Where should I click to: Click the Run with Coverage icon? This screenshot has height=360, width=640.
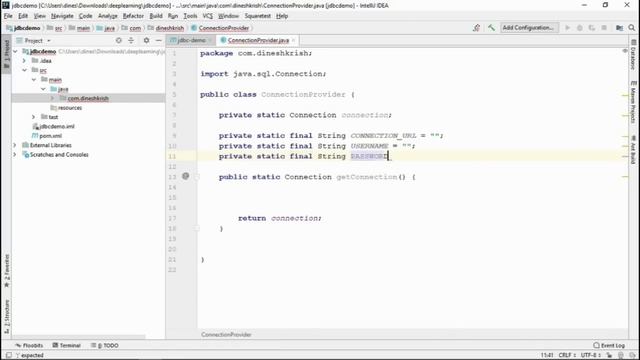592,28
